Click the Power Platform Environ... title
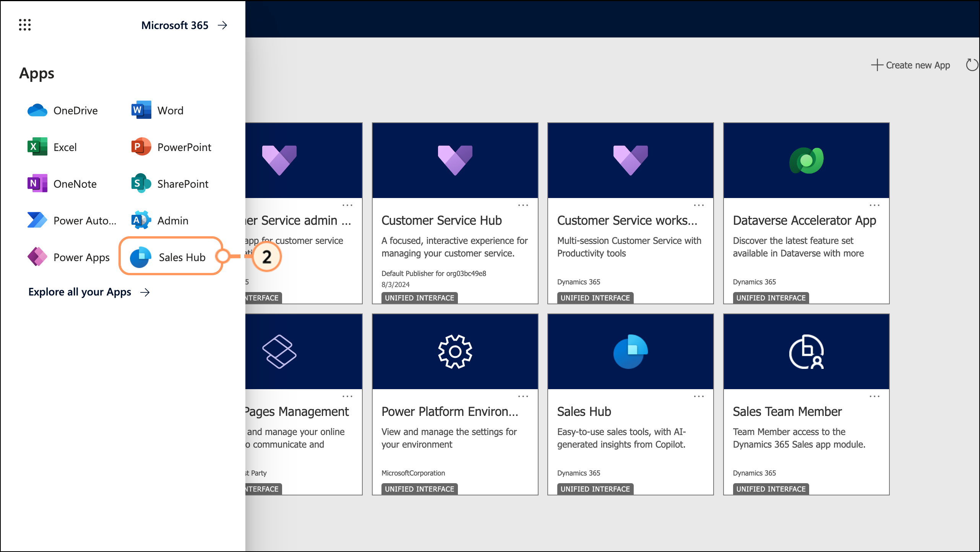Image resolution: width=980 pixels, height=552 pixels. tap(450, 412)
